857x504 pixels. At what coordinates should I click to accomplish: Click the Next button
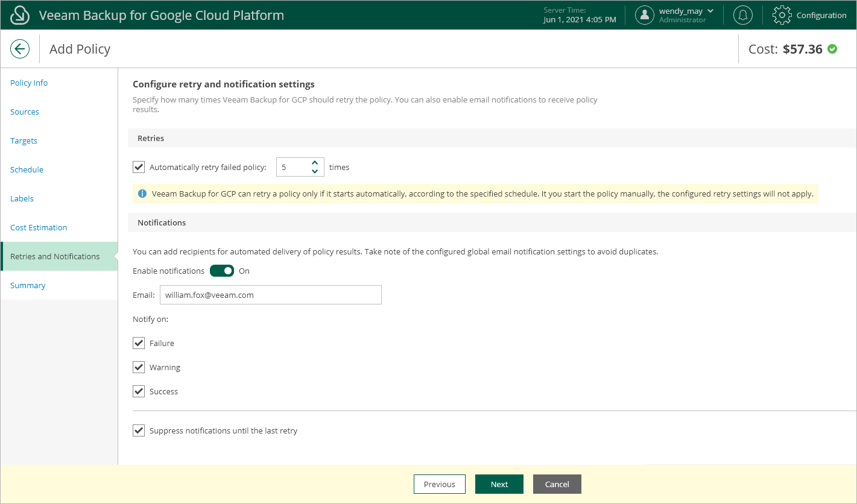(499, 484)
